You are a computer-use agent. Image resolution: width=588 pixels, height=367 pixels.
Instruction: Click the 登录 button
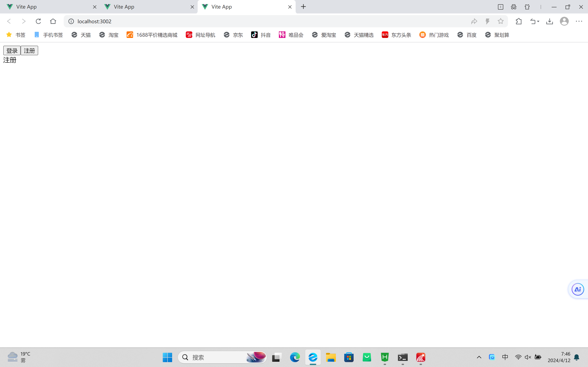coord(11,50)
